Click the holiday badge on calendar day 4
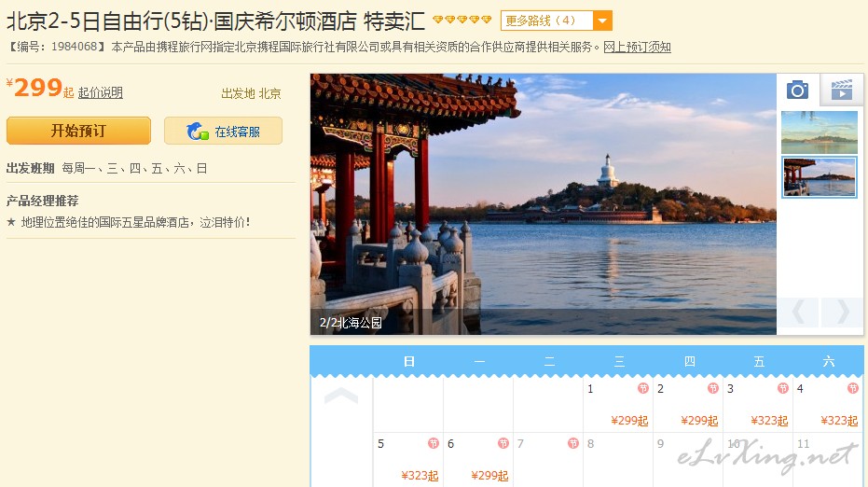The image size is (868, 487). pos(852,388)
